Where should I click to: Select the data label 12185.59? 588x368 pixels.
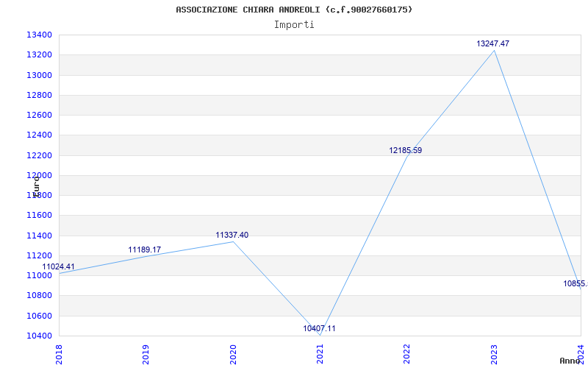click(x=406, y=151)
